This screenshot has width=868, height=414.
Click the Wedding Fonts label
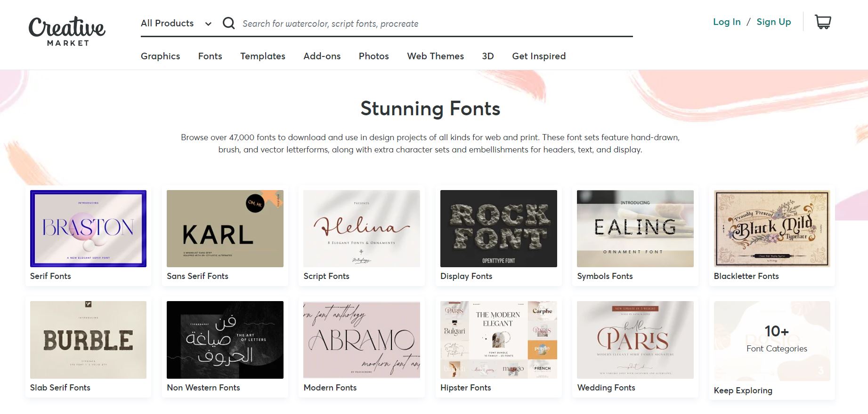pyautogui.click(x=606, y=388)
